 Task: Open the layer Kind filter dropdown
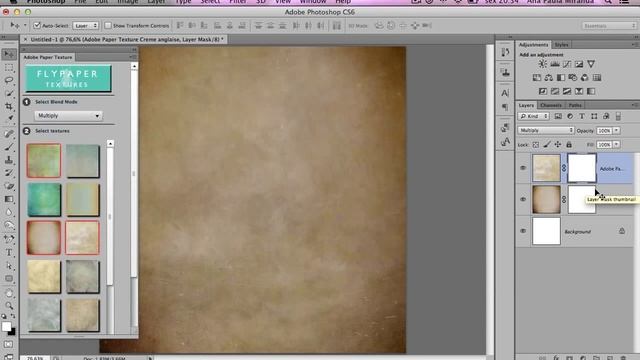[534, 116]
